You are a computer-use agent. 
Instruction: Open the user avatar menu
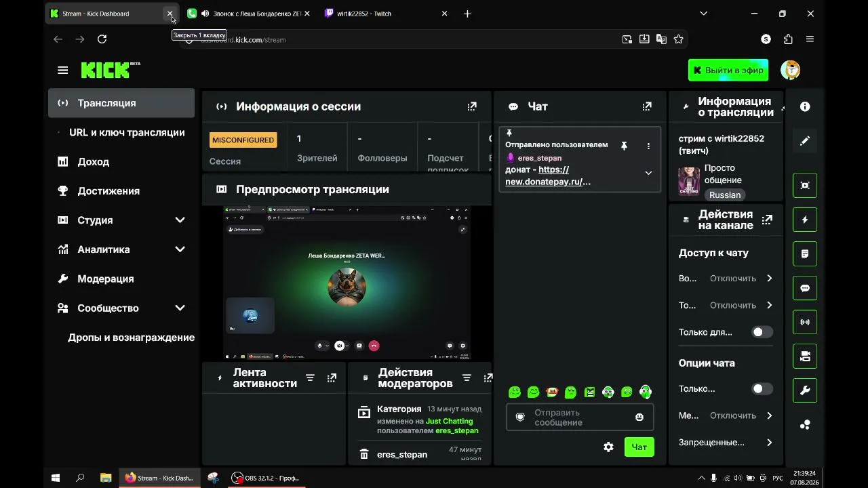tap(790, 70)
